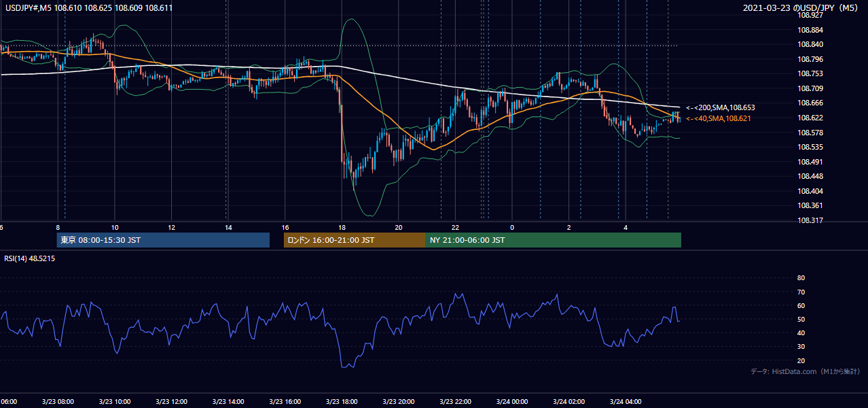Click the 3/23 10:00 time axis label
The width and height of the screenshot is (868, 408).
(115, 402)
